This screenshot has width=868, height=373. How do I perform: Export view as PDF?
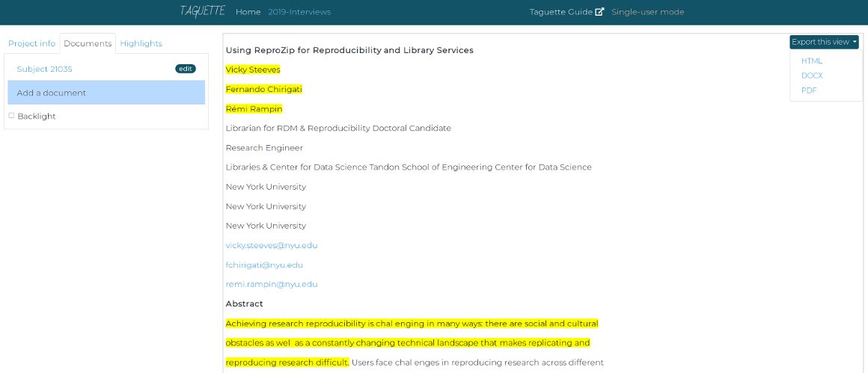tap(809, 90)
